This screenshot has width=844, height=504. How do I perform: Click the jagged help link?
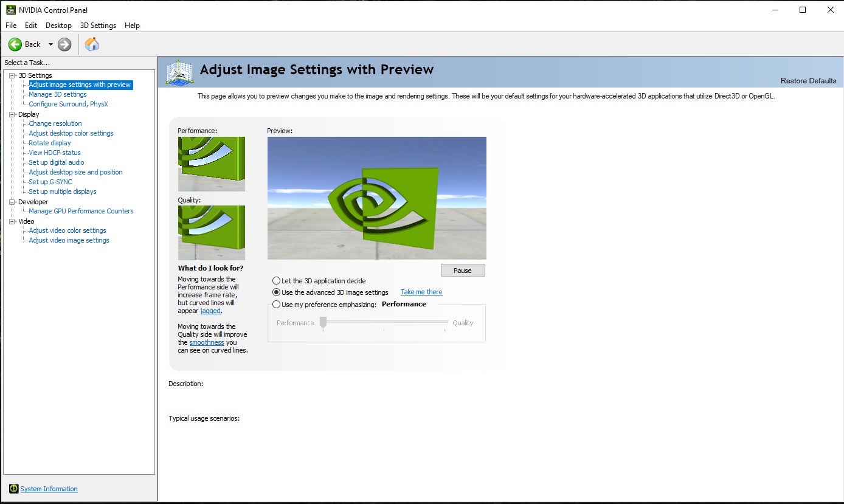click(210, 311)
